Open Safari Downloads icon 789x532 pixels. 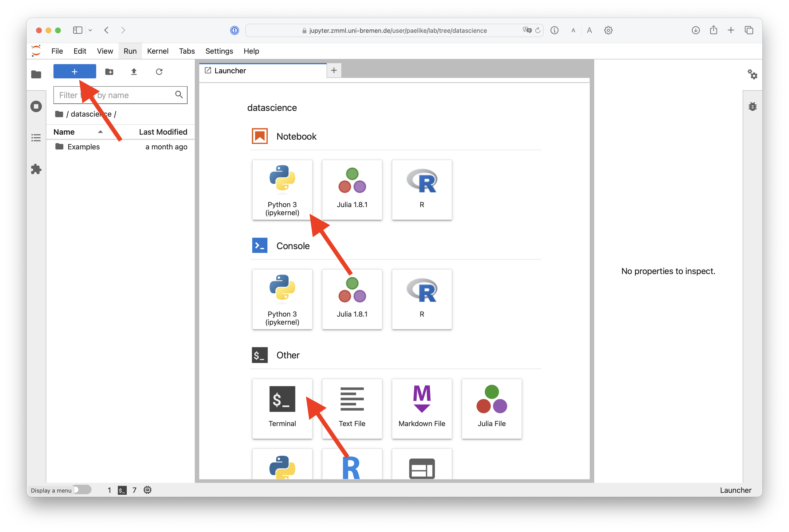tap(696, 30)
